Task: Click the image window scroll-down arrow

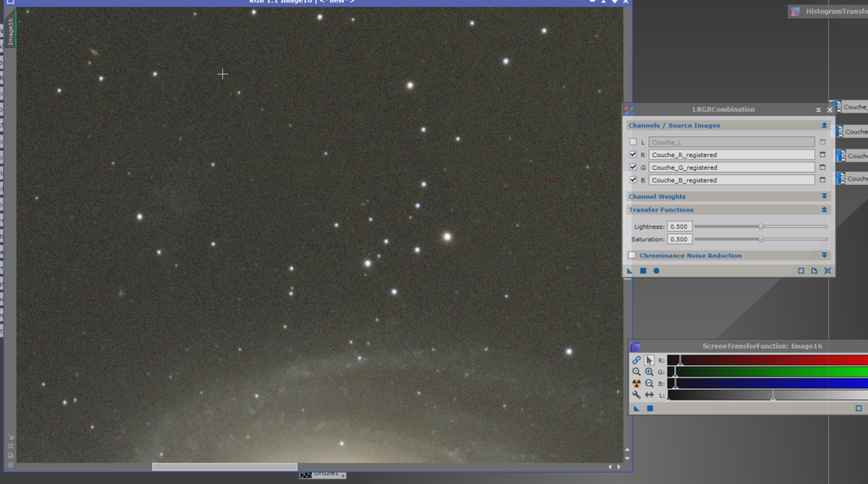Action: [x=628, y=458]
